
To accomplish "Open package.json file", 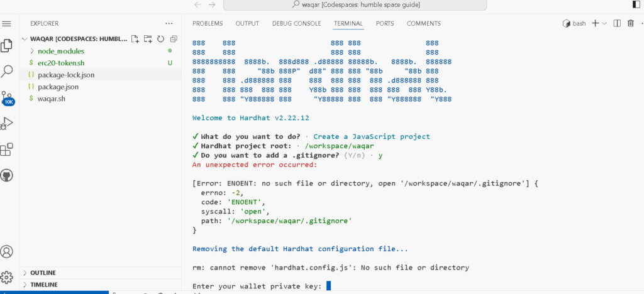I will tap(58, 87).
